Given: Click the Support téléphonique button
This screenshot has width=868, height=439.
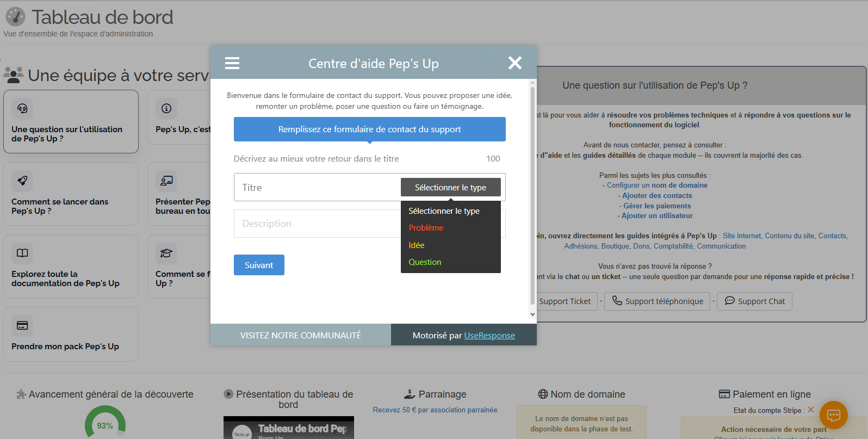Looking at the screenshot, I should pos(657,301).
